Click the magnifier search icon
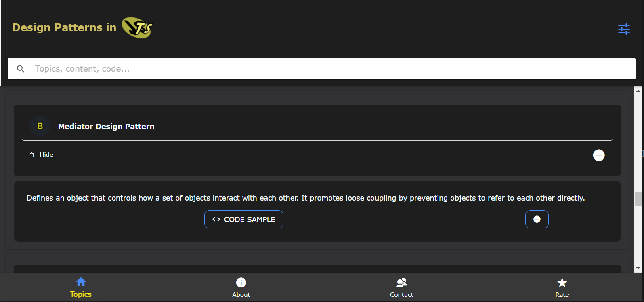The height and width of the screenshot is (302, 644). pyautogui.click(x=21, y=69)
